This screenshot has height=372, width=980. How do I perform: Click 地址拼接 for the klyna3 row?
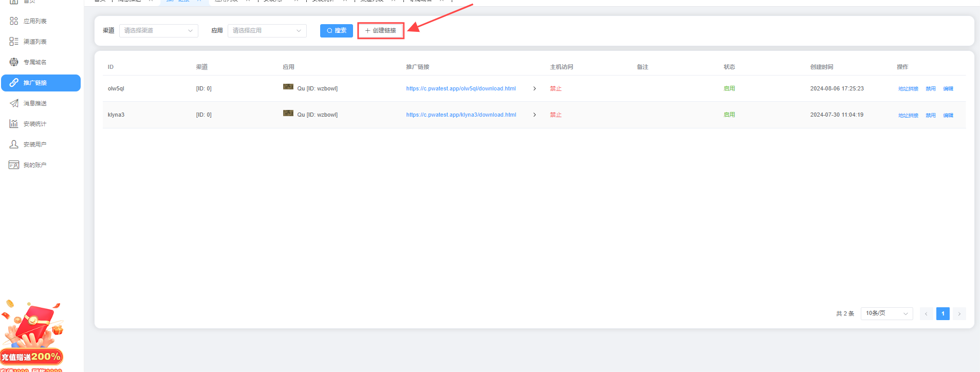coord(908,116)
